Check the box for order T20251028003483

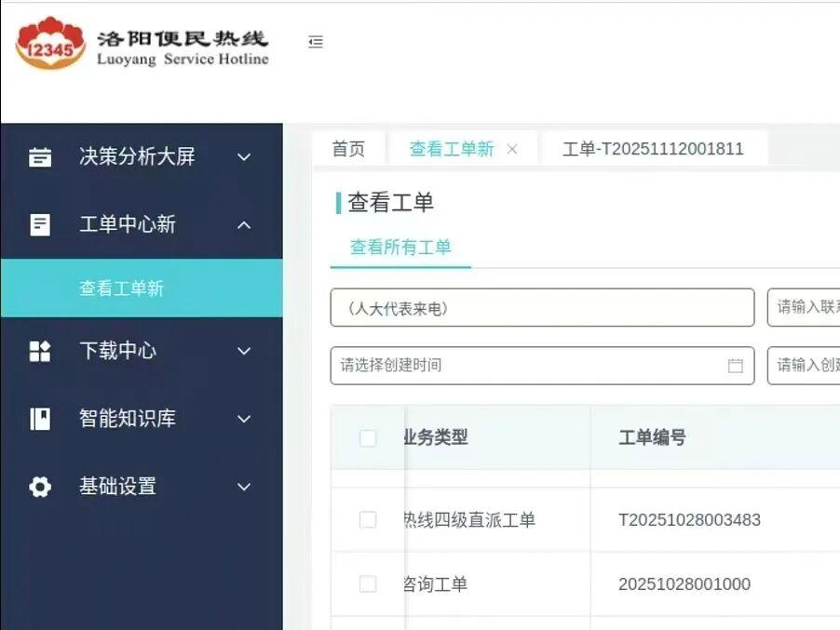pyautogui.click(x=368, y=520)
